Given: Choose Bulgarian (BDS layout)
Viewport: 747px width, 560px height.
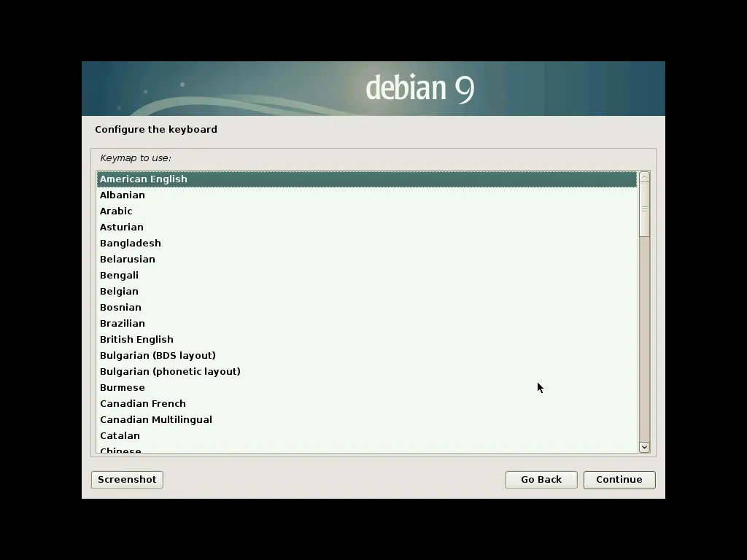Looking at the screenshot, I should (x=366, y=356).
